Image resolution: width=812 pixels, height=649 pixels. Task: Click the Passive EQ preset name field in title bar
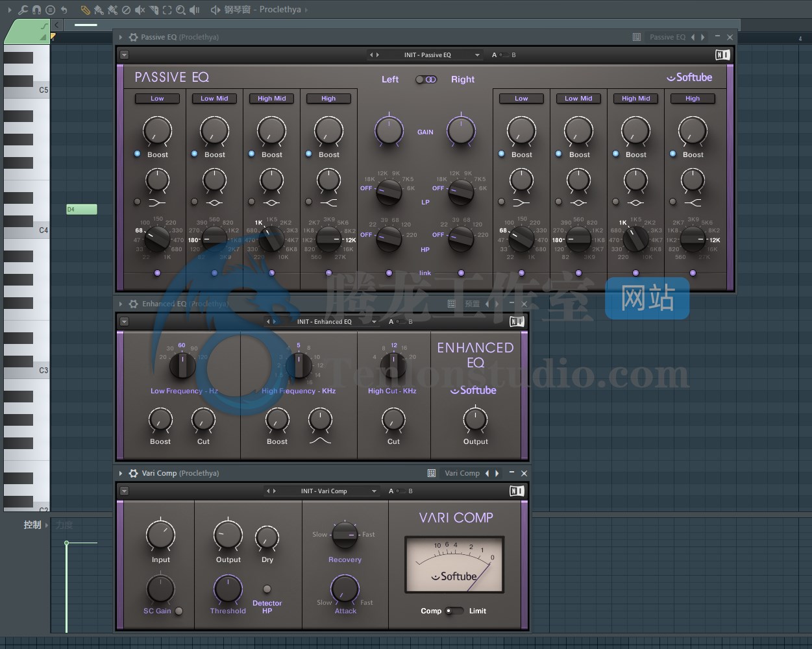[667, 37]
